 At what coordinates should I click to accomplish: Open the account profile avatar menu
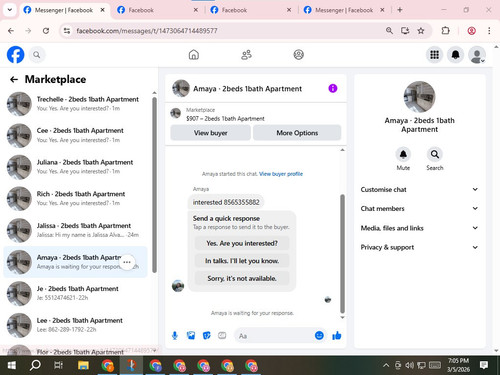(x=477, y=55)
